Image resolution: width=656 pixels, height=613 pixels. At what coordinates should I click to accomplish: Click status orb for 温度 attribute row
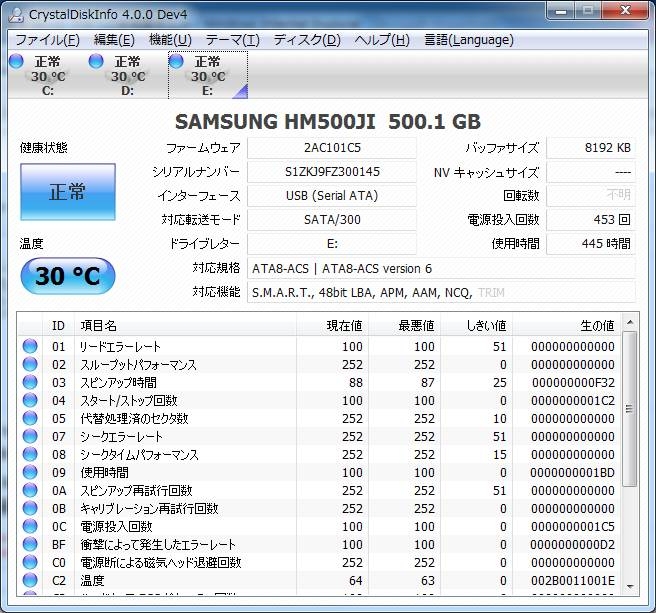30,581
